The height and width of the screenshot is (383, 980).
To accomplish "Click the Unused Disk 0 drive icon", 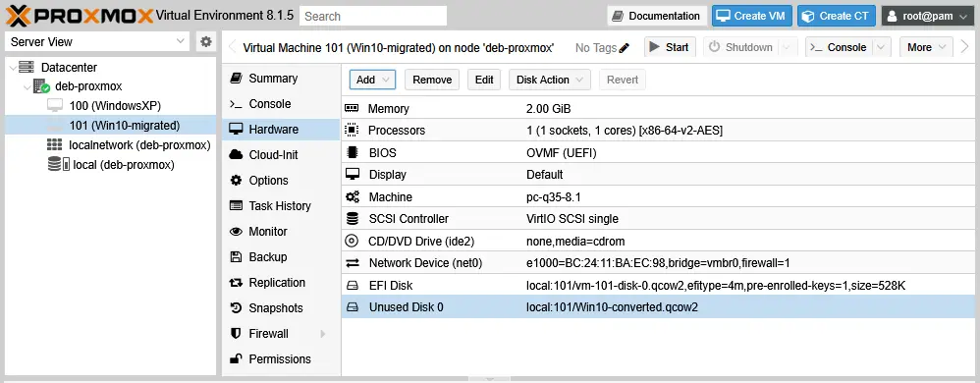I will pyautogui.click(x=352, y=307).
